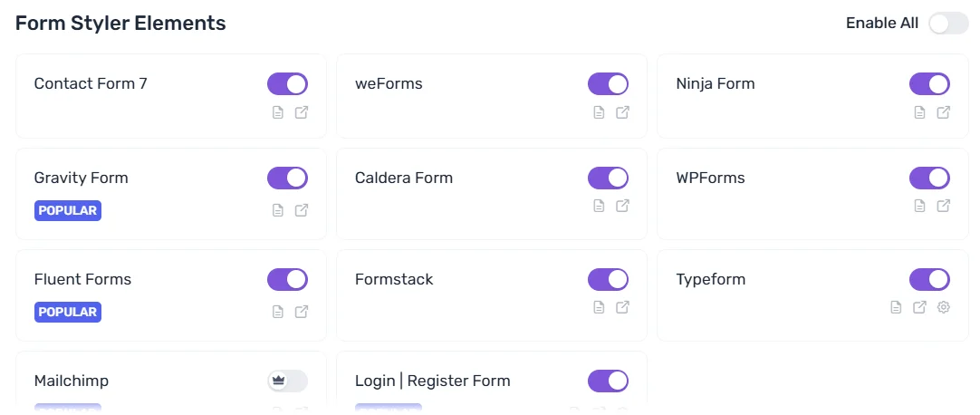Disable the Contact Form 7 toggle

287,84
